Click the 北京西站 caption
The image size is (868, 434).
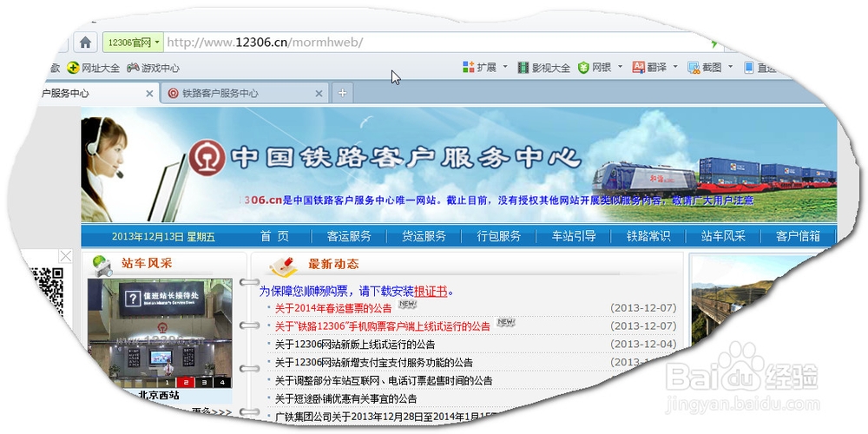click(x=159, y=396)
